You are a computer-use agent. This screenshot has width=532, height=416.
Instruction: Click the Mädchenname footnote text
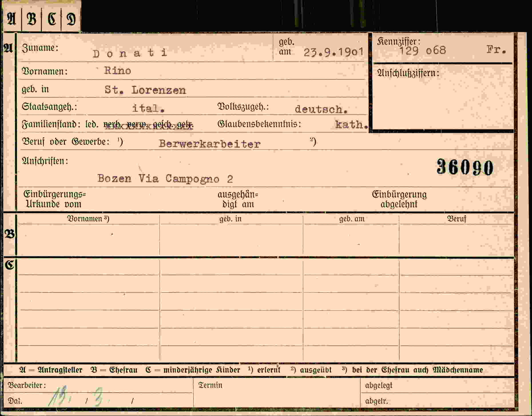[412, 370]
